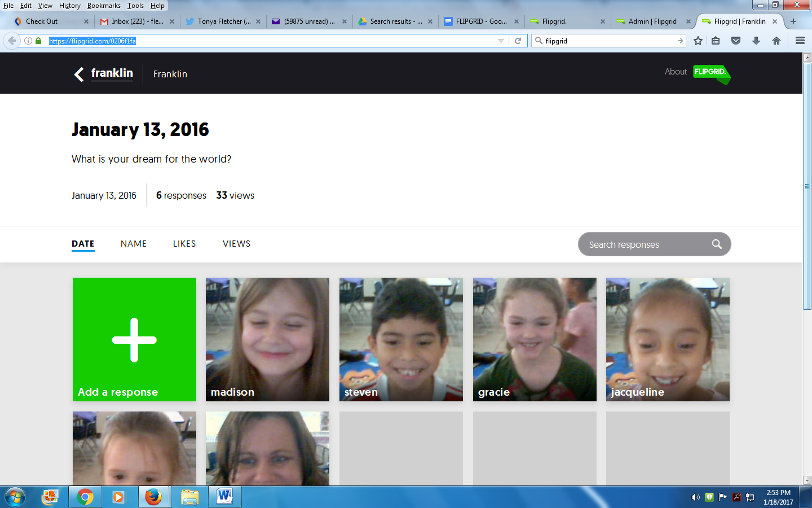Open the Help menu
The width and height of the screenshot is (812, 508).
[x=157, y=6]
